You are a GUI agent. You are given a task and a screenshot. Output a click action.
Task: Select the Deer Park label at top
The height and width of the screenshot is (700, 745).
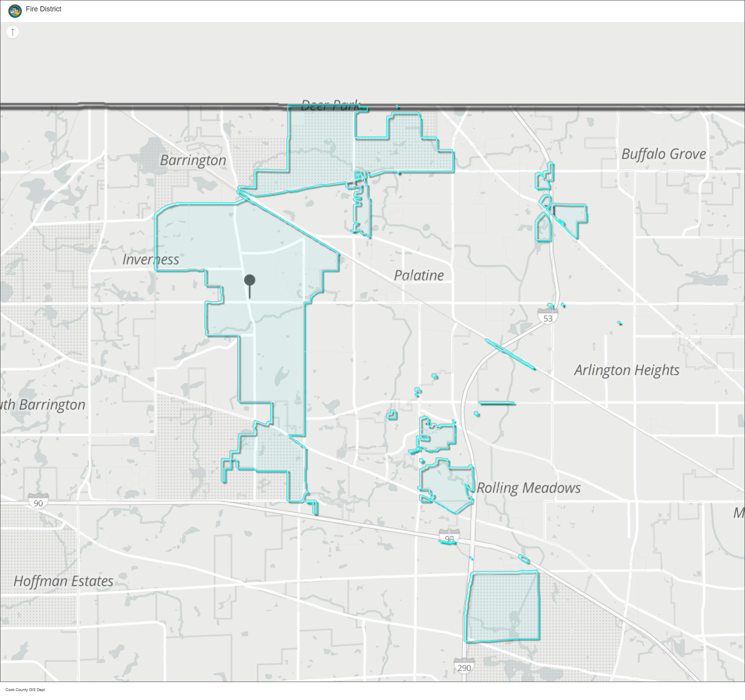[330, 105]
